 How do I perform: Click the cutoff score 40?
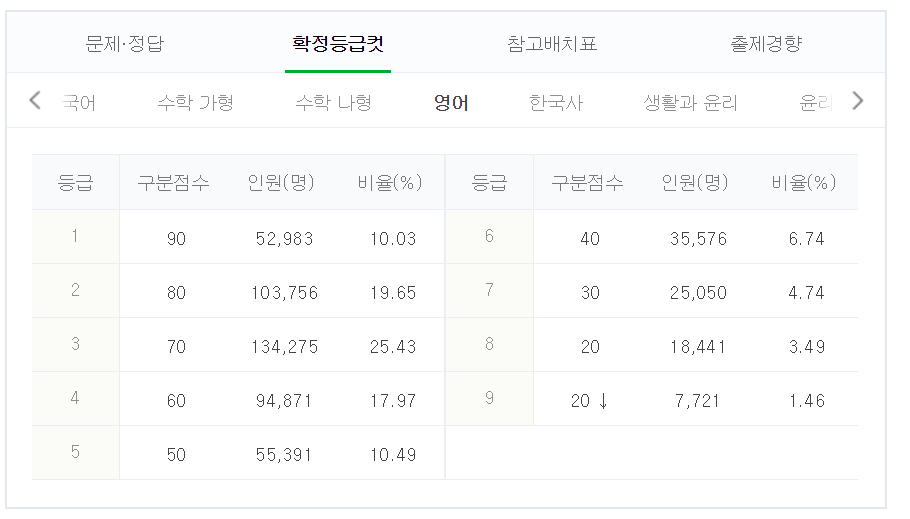pos(590,239)
